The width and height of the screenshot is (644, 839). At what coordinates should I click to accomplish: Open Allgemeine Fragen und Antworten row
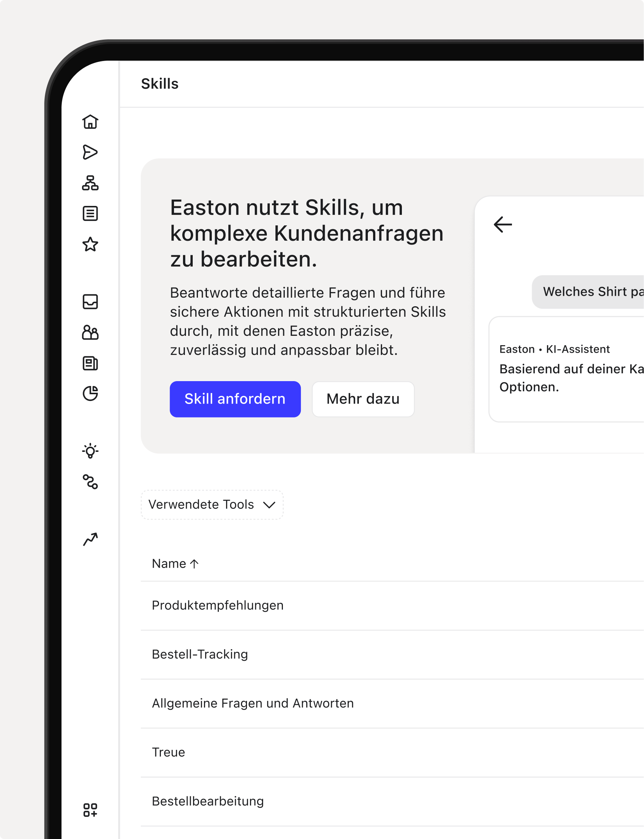[392, 703]
